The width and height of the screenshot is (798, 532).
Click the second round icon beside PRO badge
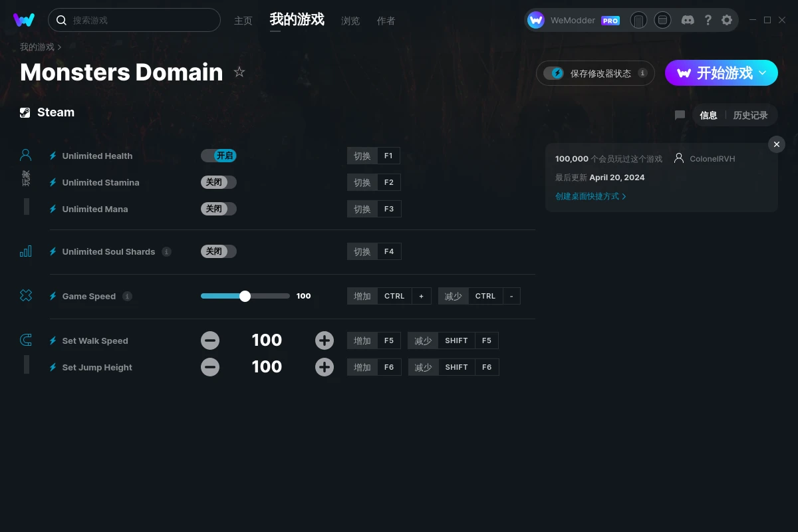662,20
